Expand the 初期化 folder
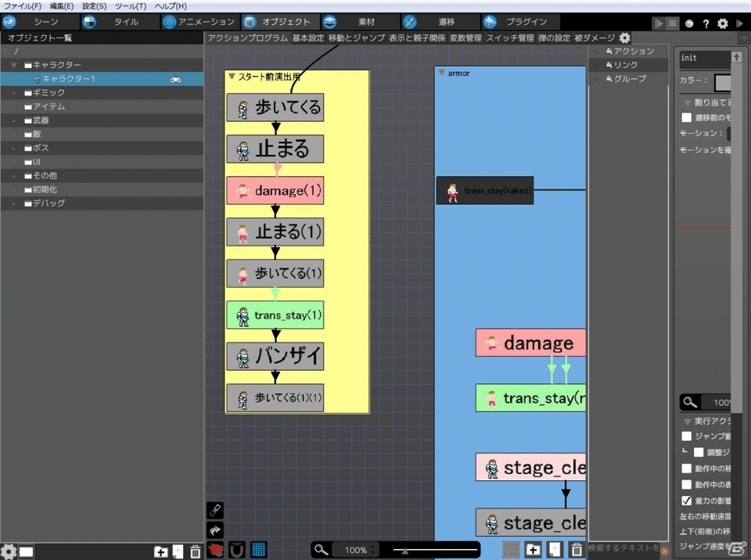The image size is (751, 560). 13,190
